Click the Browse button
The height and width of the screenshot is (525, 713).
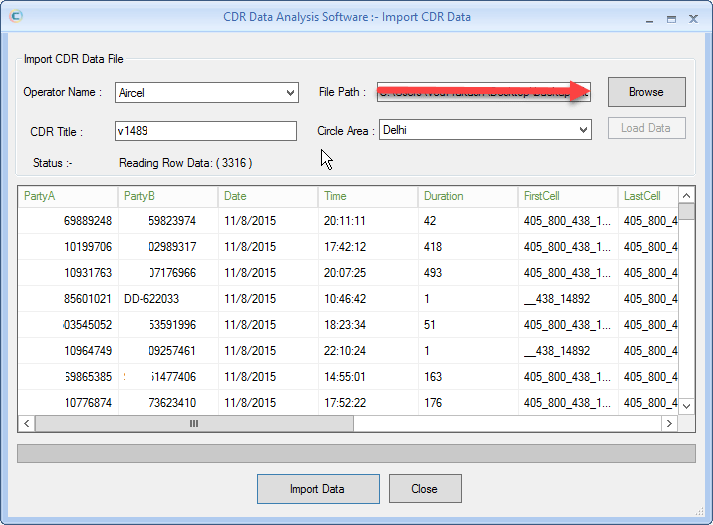coord(647,92)
